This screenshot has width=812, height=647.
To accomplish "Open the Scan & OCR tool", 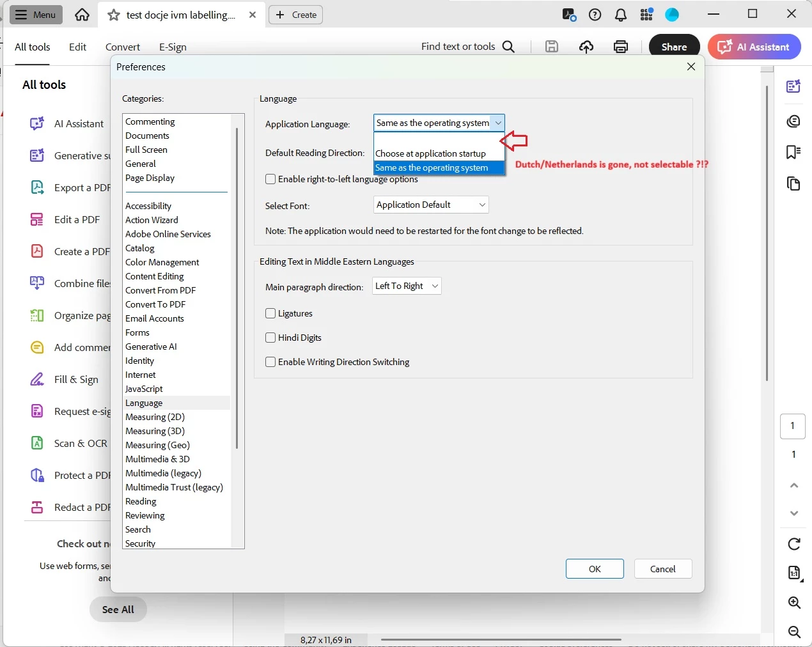I will coord(69,443).
